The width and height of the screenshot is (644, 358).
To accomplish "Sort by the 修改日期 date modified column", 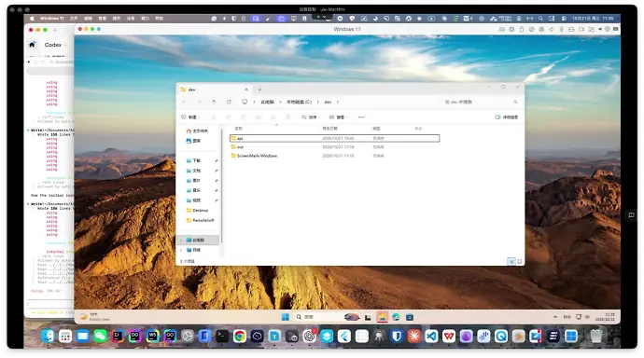I will [x=329, y=129].
